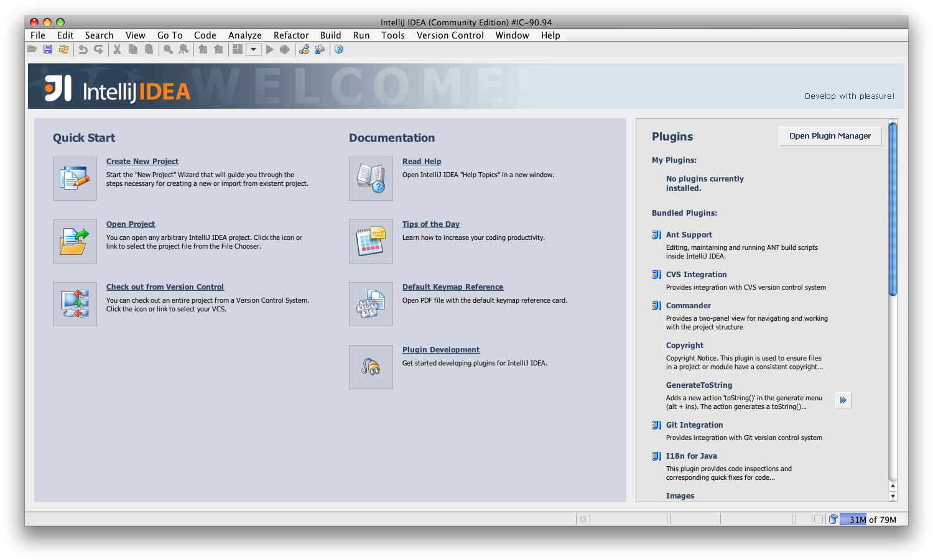Click the Save All floppy disk icon
Screen dimensions: 933x560
pyautogui.click(x=48, y=49)
